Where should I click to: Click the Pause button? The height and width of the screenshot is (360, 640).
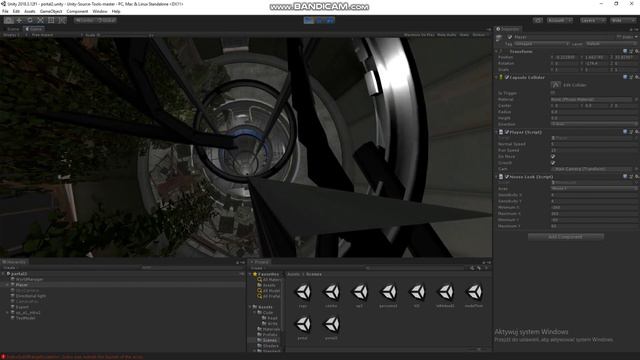320,20
